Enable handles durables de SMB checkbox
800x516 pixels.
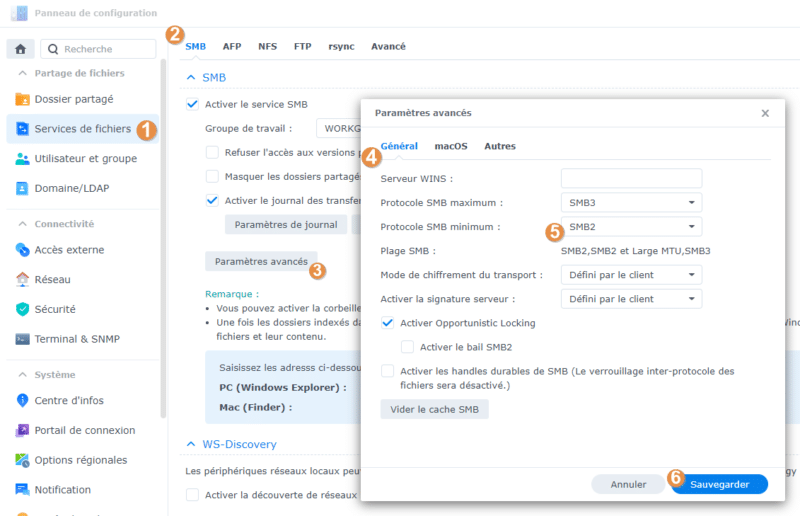388,371
